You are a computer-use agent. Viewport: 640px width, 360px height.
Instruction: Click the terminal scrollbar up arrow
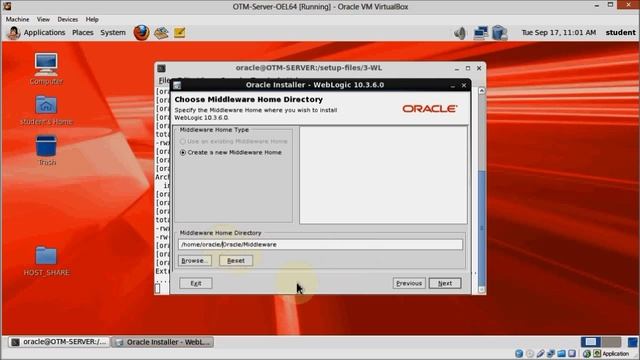tap(482, 91)
